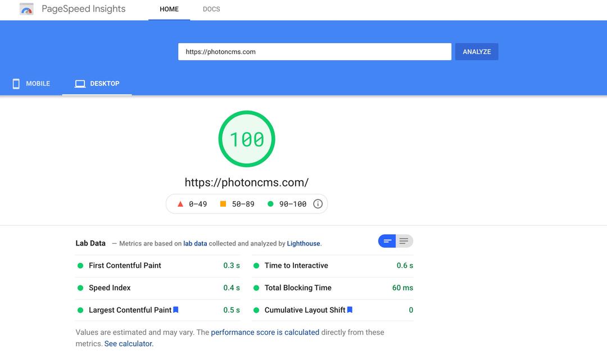The width and height of the screenshot is (607, 364).
Task: Switch to the MOBILE results tab
Action: tap(31, 84)
